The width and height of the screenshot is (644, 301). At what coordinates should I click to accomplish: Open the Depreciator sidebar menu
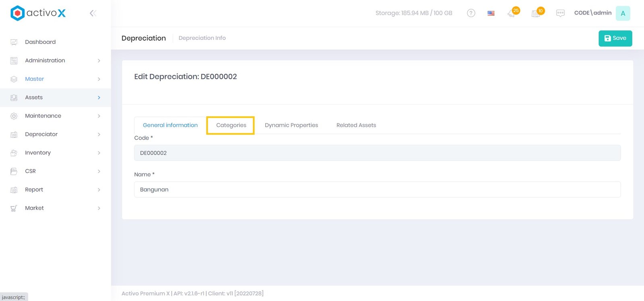[41, 134]
